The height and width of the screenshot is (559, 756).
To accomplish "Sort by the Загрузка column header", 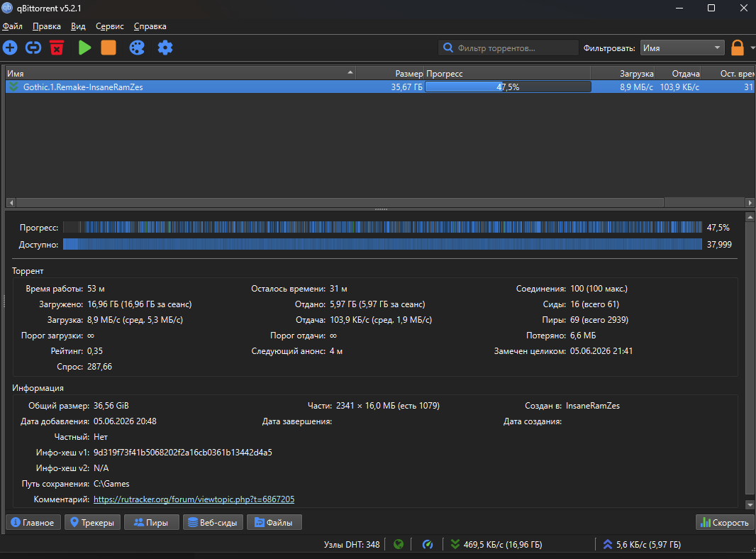I will click(623, 73).
